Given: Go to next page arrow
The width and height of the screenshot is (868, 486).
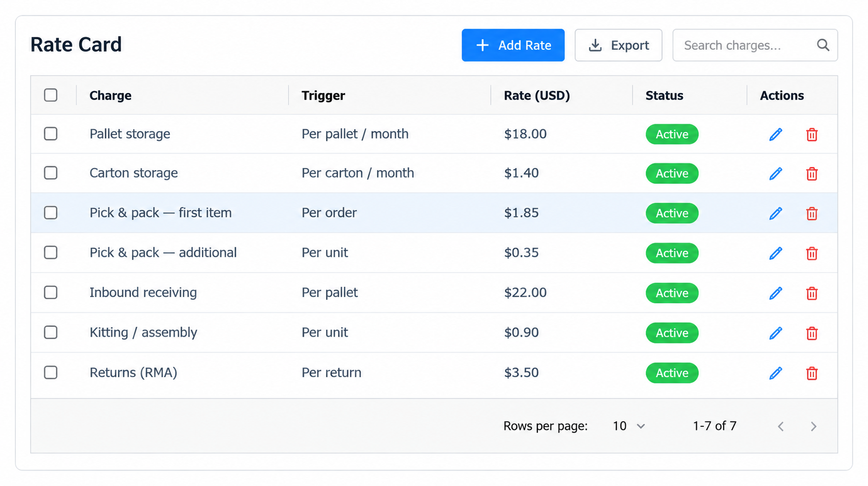Looking at the screenshot, I should 814,426.
